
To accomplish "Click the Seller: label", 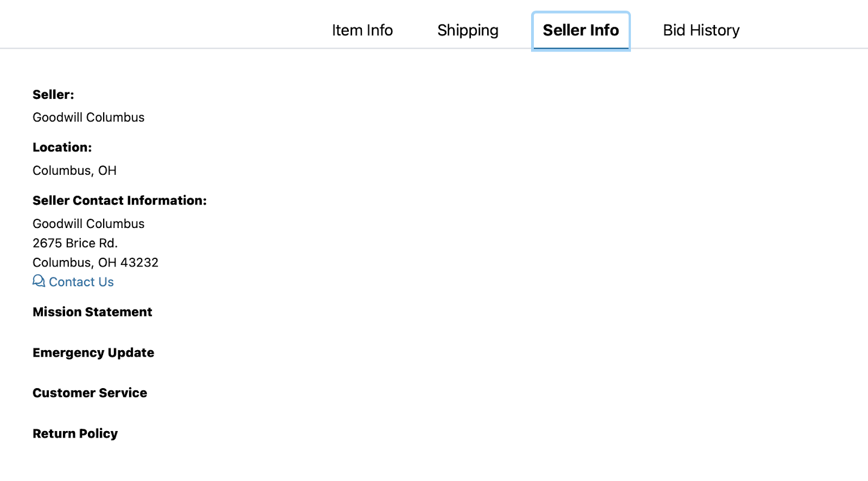I will click(x=53, y=94).
